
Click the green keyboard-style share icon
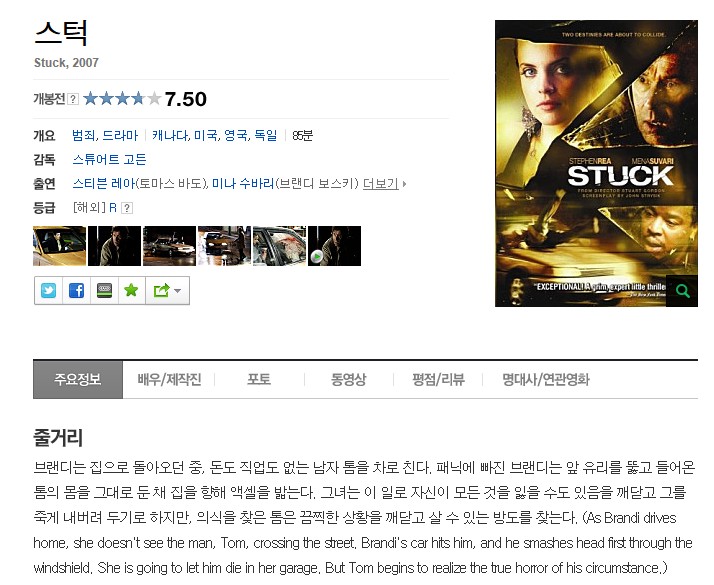click(x=104, y=290)
